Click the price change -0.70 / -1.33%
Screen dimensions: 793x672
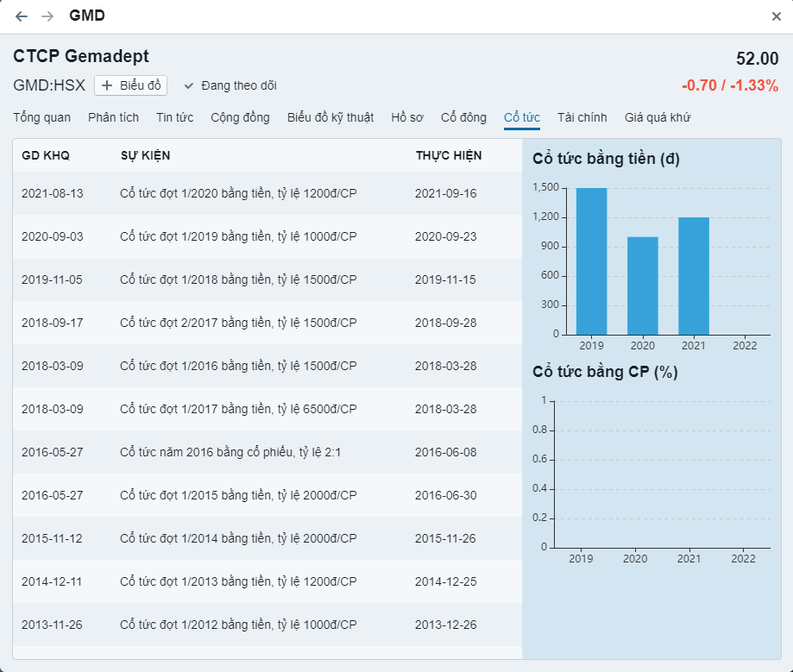(730, 85)
